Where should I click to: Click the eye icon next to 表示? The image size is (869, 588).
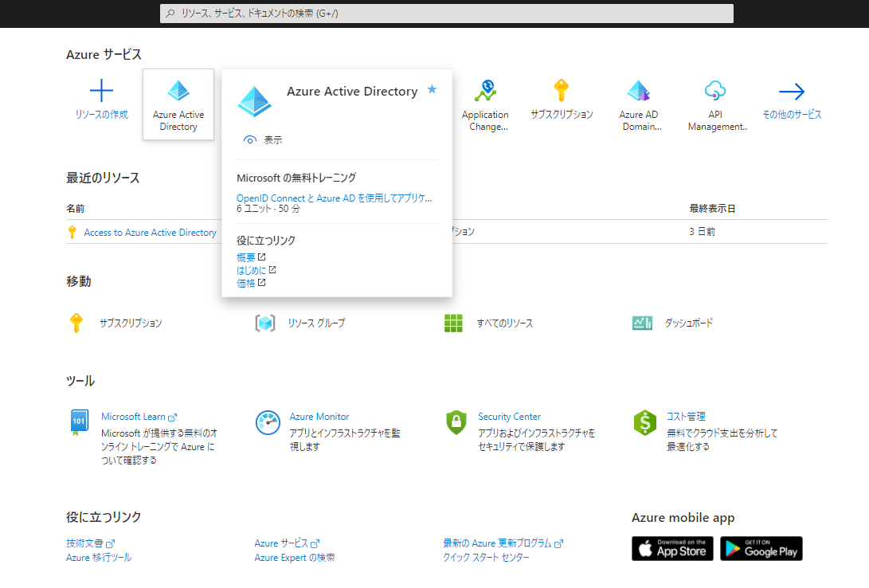pyautogui.click(x=250, y=140)
